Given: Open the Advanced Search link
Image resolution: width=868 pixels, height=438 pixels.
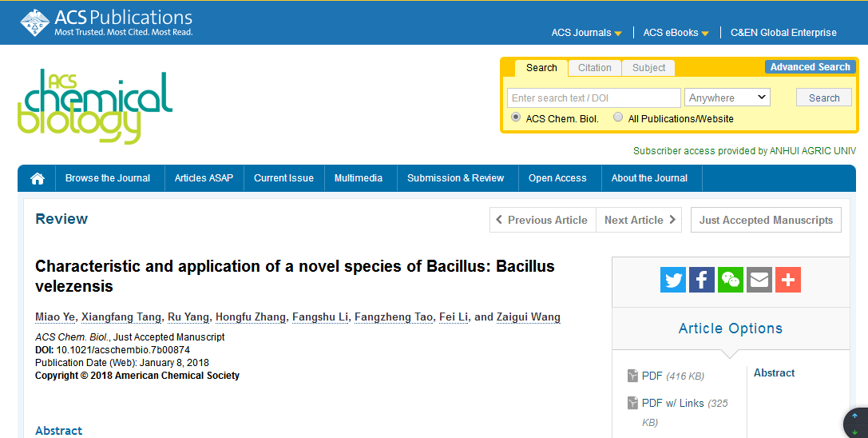Looking at the screenshot, I should 810,67.
